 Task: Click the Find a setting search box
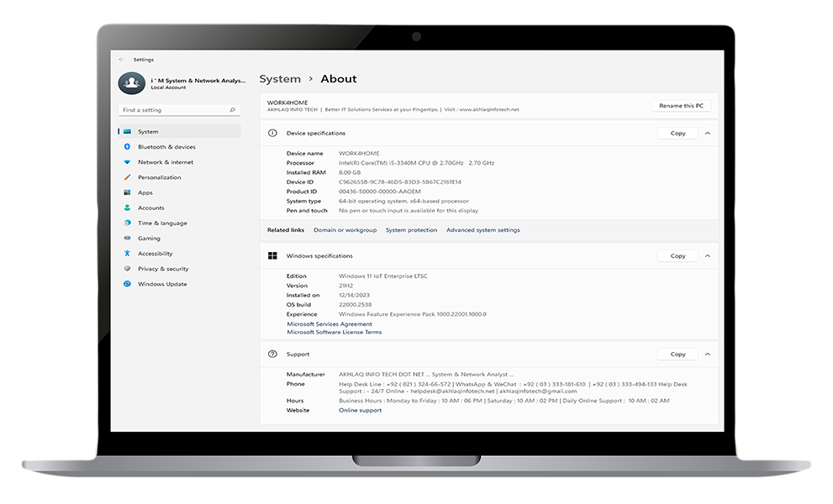coord(172,110)
